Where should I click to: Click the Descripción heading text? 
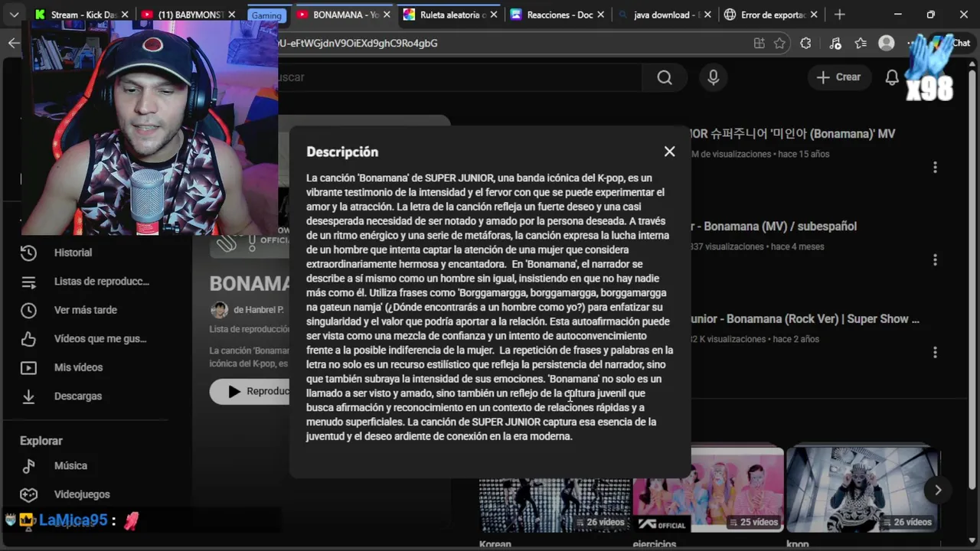(342, 152)
